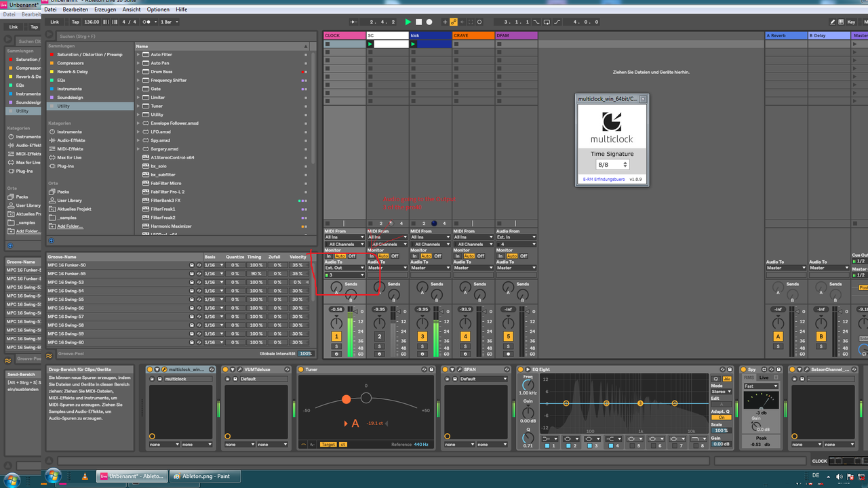Select FabFilter Pro-L 2 in browser

click(167, 192)
